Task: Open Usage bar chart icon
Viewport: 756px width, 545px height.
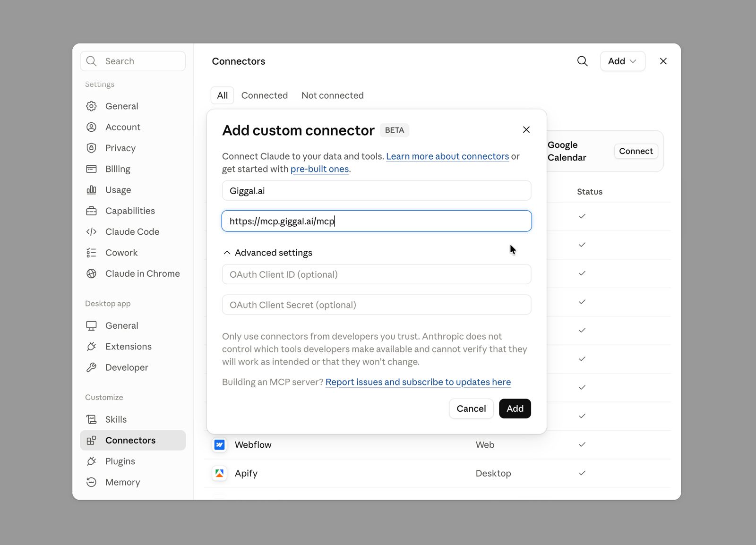Action: [x=91, y=190]
